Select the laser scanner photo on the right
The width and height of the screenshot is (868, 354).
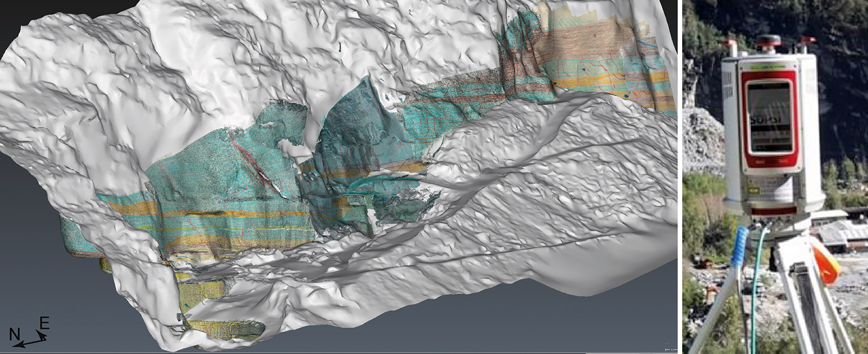pyautogui.click(x=775, y=177)
